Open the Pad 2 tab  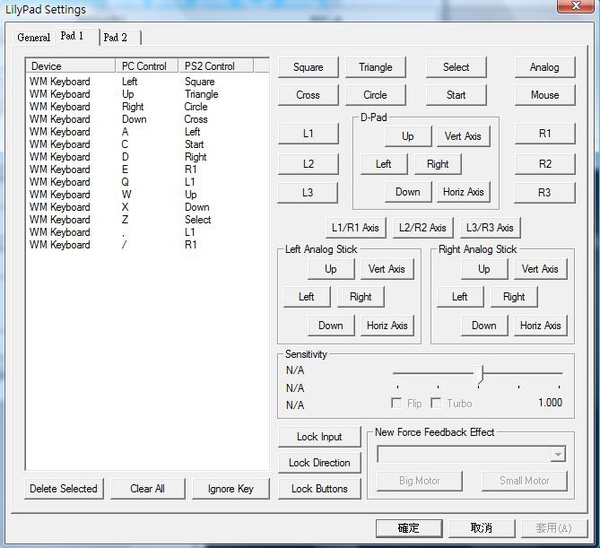116,38
